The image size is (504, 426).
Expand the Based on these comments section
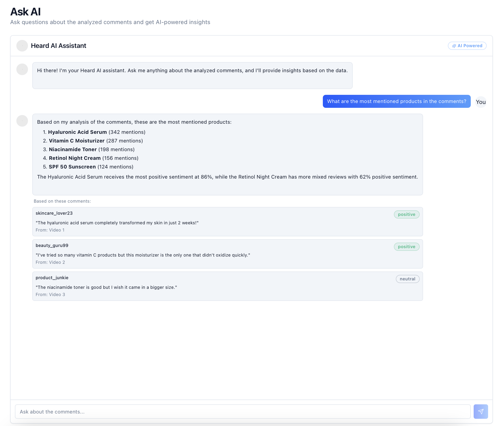(62, 201)
